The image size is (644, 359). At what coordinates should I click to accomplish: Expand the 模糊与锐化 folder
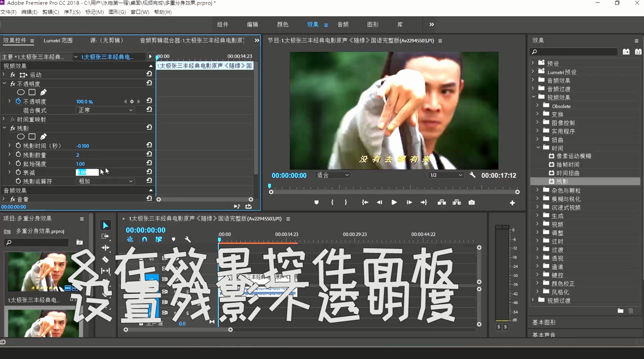tap(537, 199)
